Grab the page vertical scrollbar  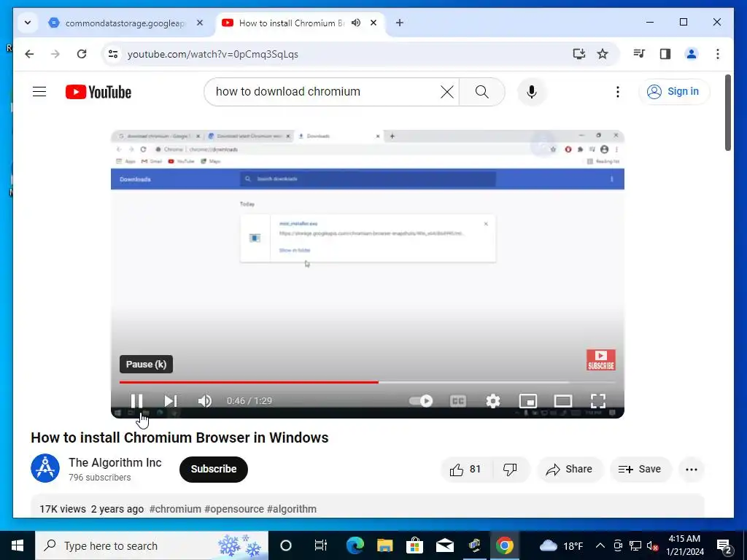tap(728, 112)
